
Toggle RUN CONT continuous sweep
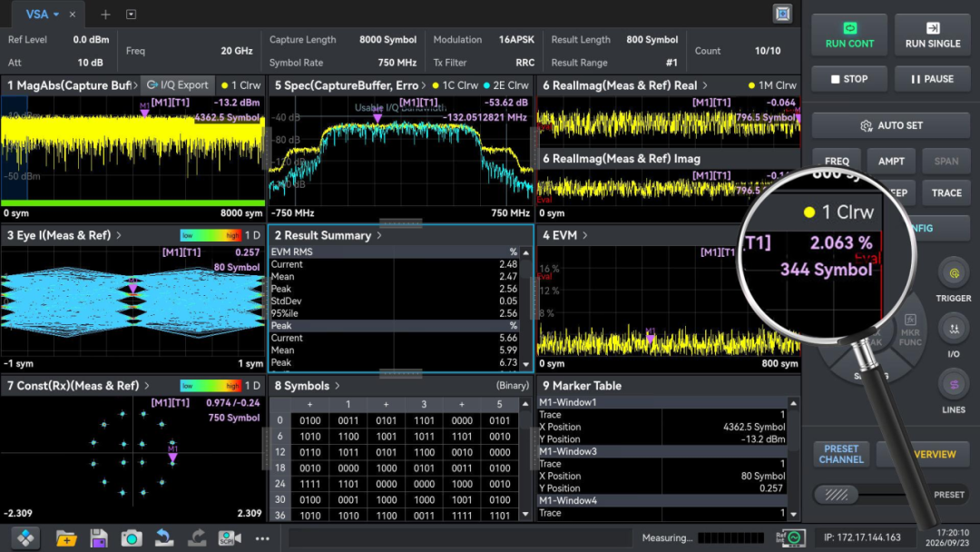point(849,35)
